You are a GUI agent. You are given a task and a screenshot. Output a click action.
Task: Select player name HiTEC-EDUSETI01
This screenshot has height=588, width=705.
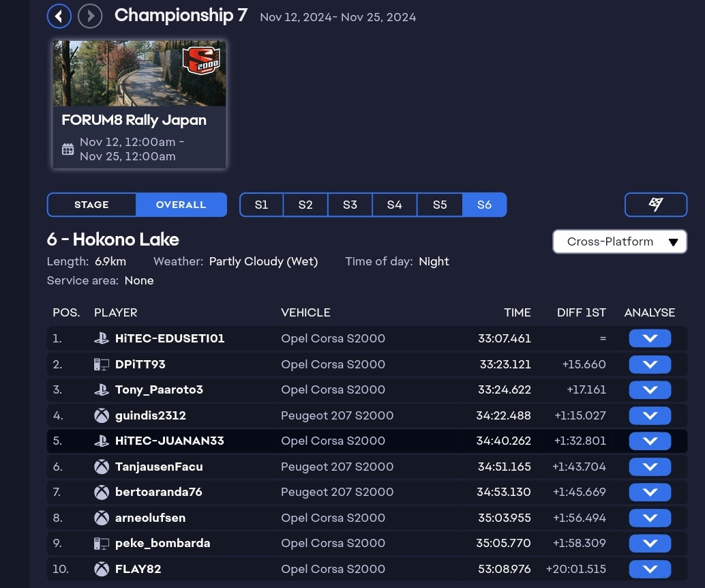pos(170,338)
